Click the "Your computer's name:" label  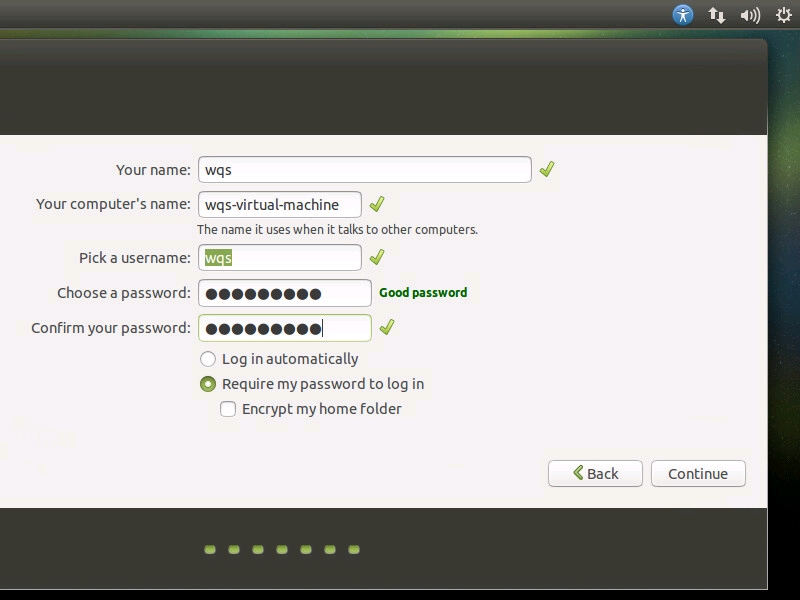click(x=113, y=204)
